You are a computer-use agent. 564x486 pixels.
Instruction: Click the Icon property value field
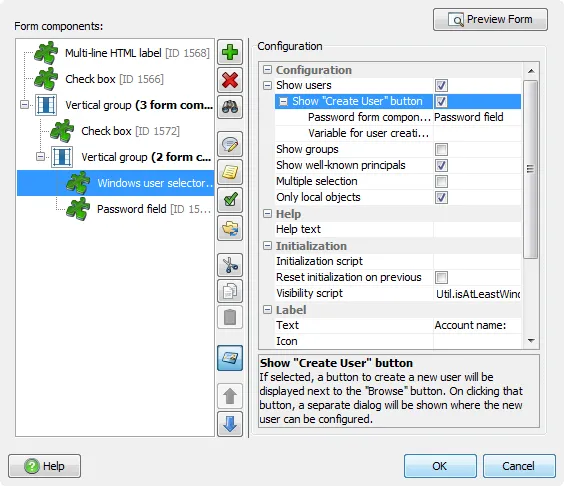(477, 341)
